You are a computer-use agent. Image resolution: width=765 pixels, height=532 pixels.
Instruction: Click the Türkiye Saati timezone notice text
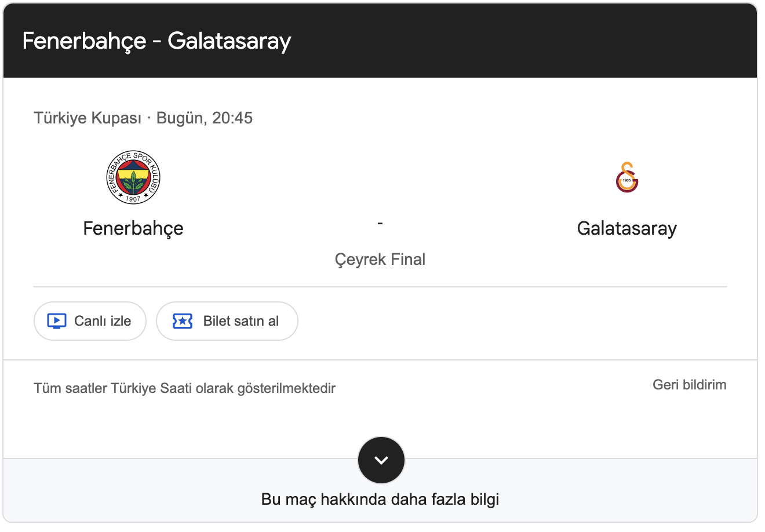click(185, 388)
